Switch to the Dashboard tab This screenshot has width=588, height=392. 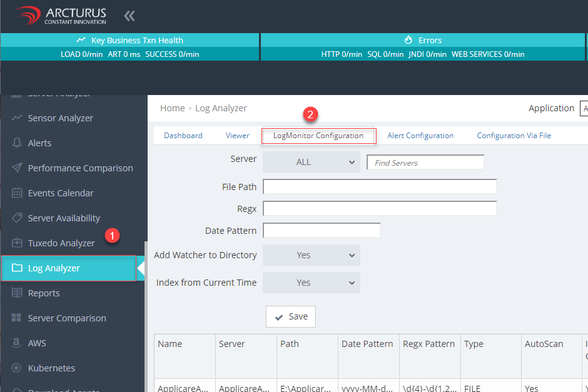[183, 136]
